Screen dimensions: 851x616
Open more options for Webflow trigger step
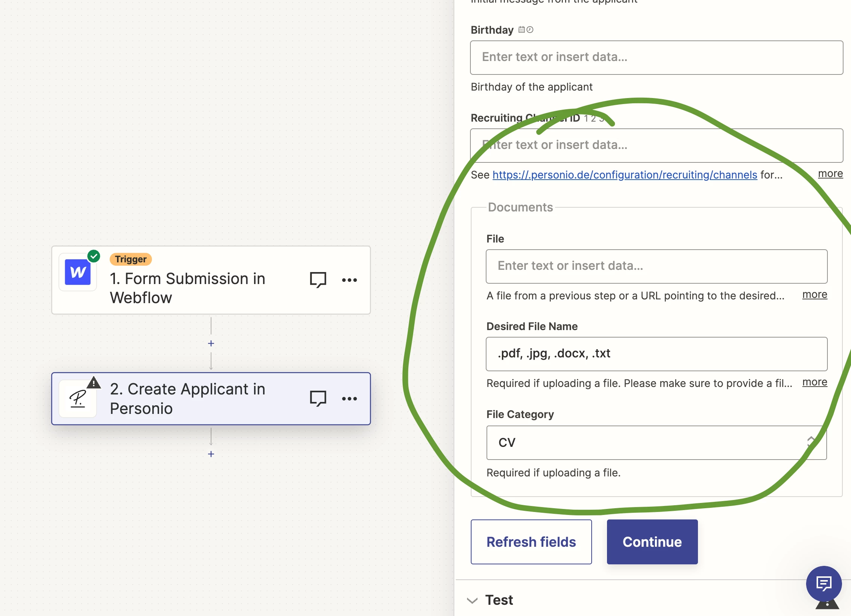[349, 280]
